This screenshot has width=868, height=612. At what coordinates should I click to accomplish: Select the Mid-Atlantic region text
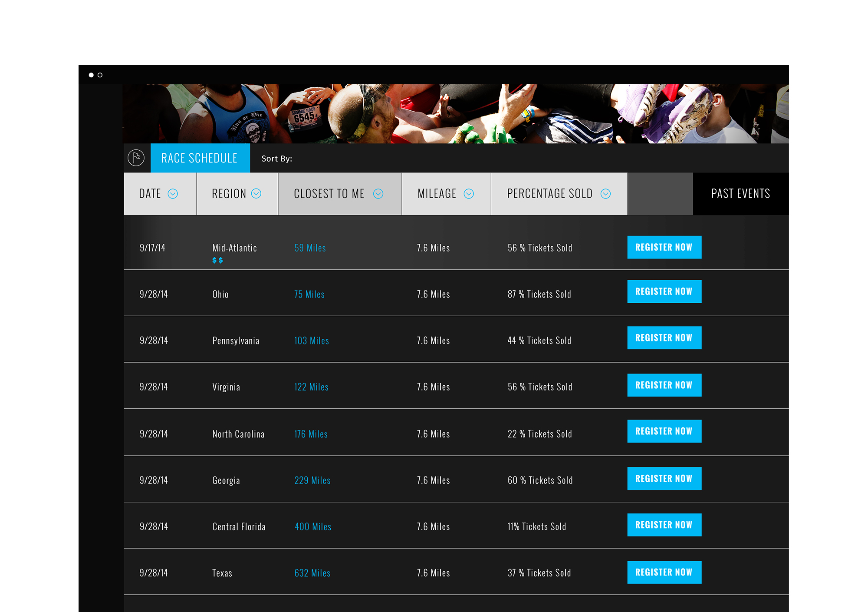click(235, 248)
